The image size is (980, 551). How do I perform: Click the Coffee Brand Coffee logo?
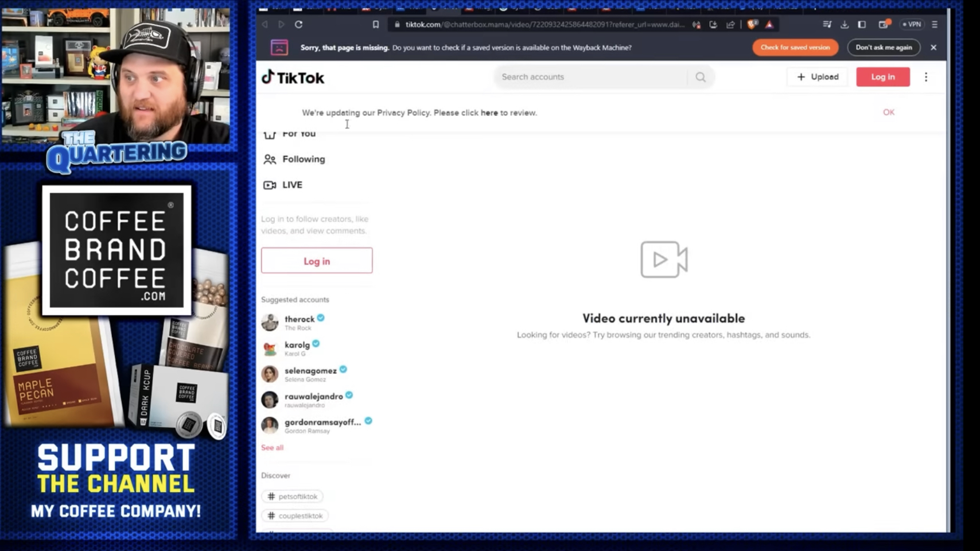(x=116, y=250)
